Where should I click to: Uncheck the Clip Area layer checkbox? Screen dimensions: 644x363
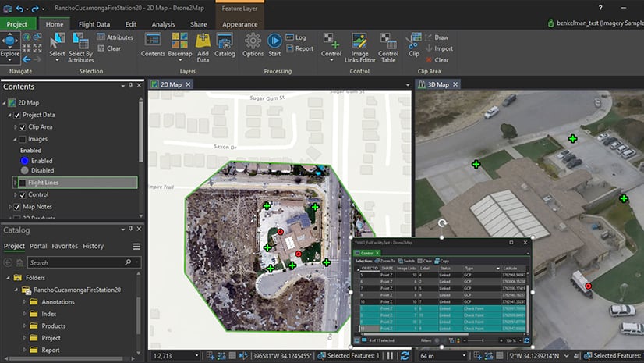point(23,126)
